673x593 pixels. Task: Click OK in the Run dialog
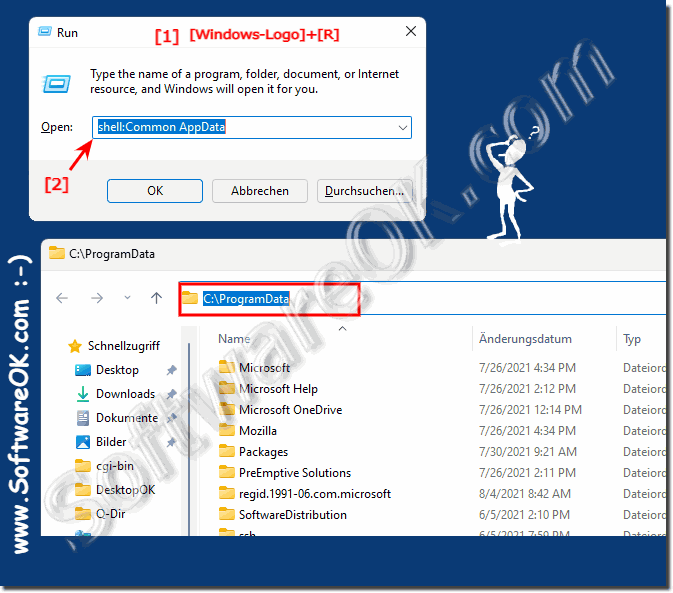point(155,191)
